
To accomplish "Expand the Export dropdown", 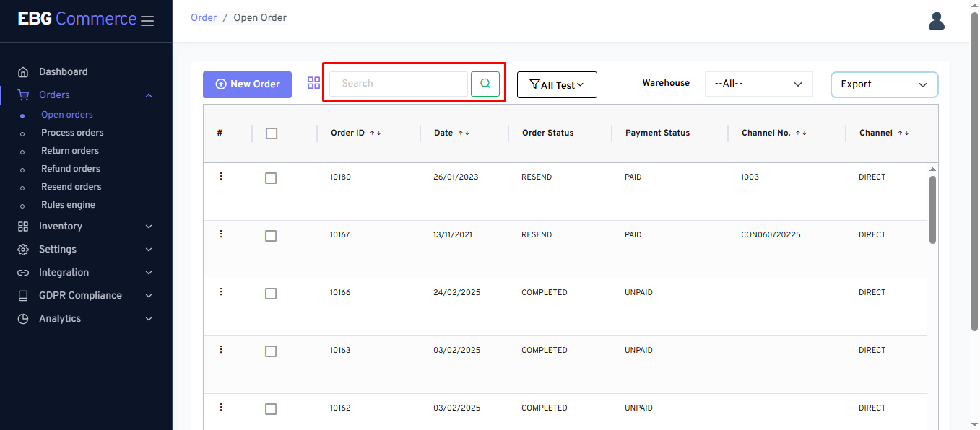I will (x=884, y=84).
